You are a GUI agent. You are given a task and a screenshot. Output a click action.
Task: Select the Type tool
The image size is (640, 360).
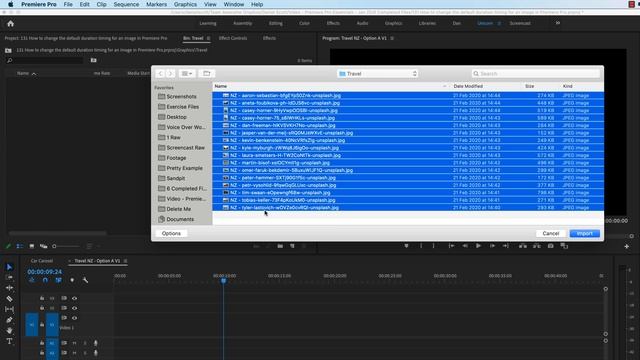click(9, 341)
